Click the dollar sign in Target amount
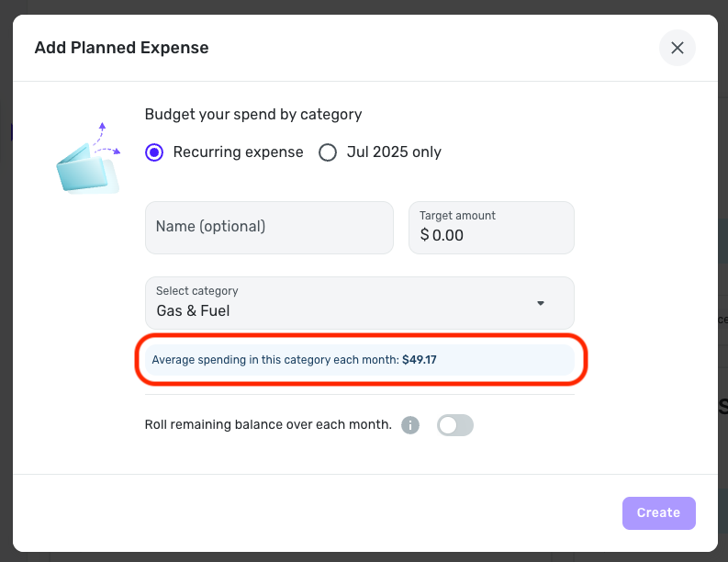 tap(424, 235)
